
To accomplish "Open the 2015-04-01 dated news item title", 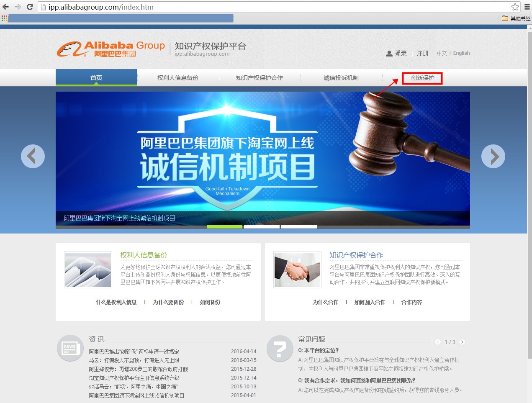I will click(x=136, y=395).
